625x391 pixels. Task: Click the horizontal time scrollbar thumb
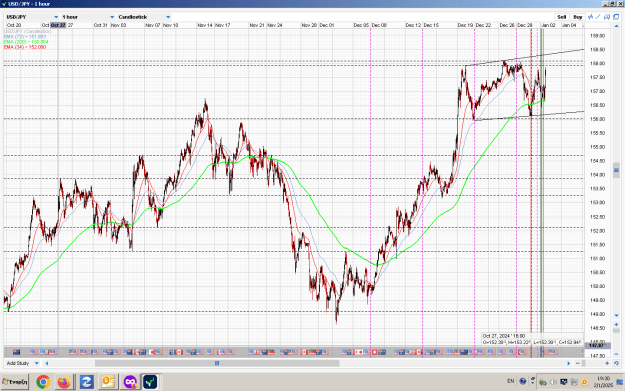[217, 363]
